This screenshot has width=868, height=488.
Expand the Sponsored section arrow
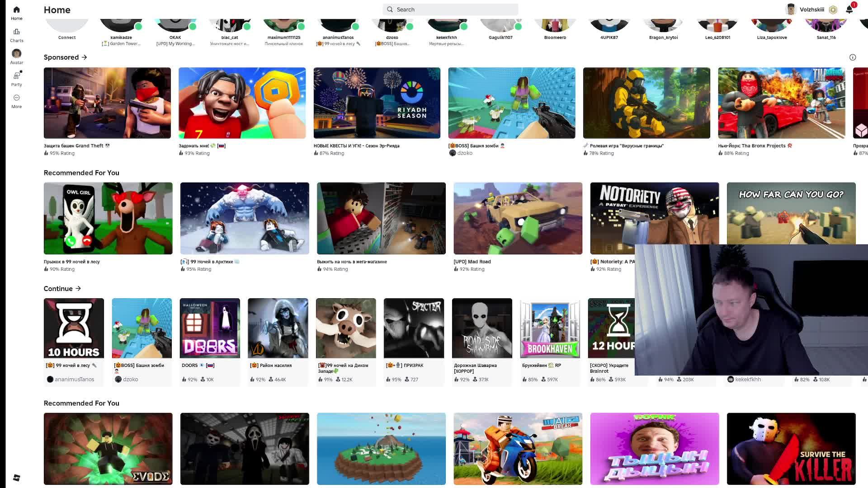[84, 57]
